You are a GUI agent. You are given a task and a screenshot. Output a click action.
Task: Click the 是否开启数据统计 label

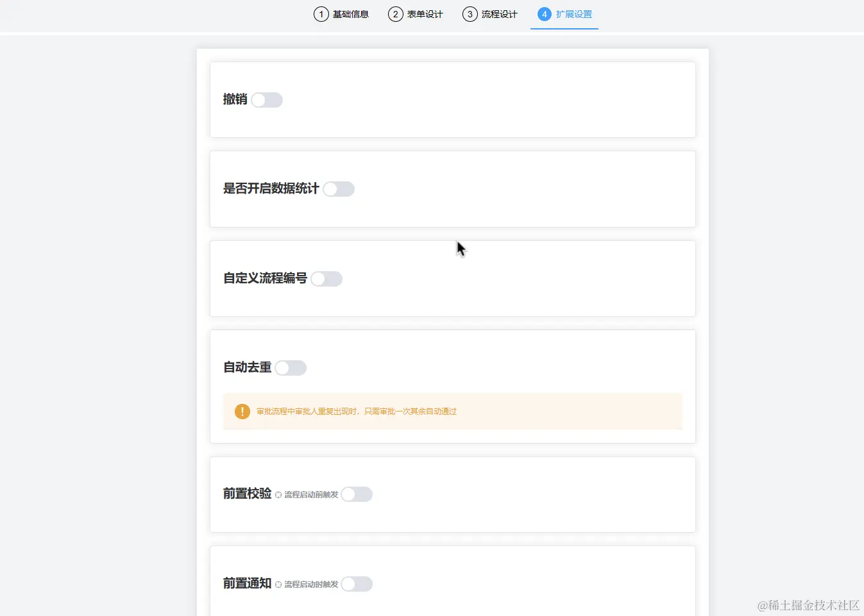click(271, 188)
